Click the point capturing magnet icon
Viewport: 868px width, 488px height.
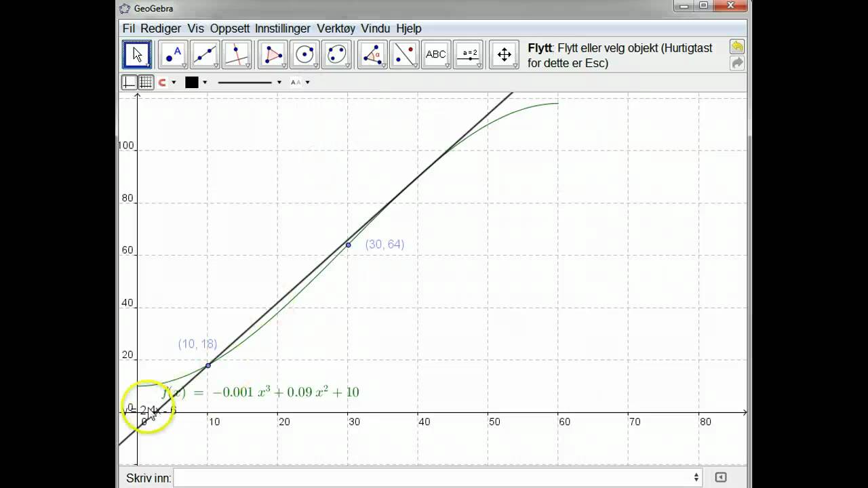pos(162,83)
